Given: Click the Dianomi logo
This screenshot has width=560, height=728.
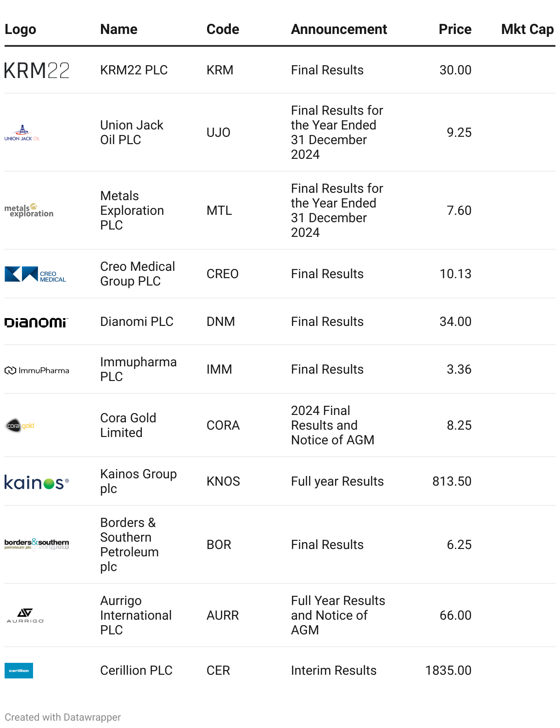Looking at the screenshot, I should [x=36, y=322].
